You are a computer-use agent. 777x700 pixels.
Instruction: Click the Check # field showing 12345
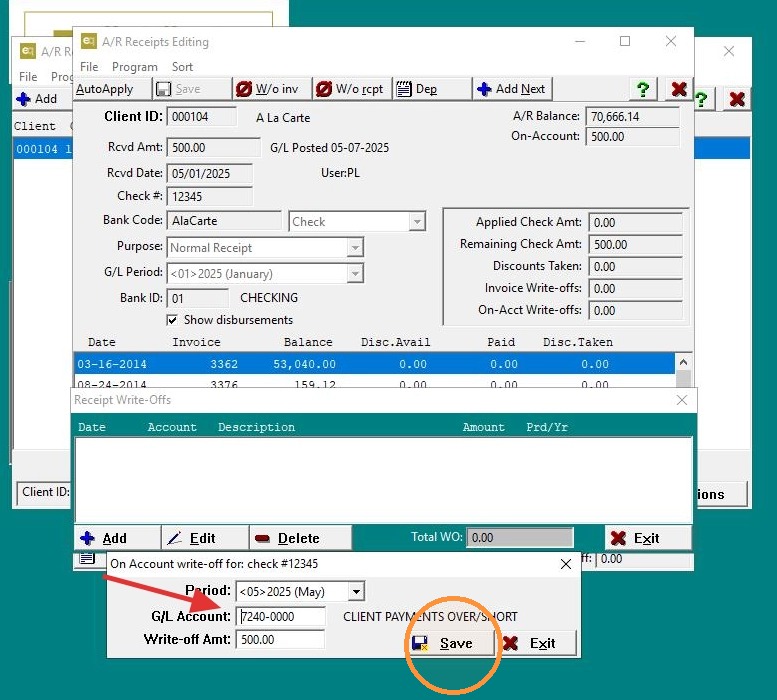[210, 197]
